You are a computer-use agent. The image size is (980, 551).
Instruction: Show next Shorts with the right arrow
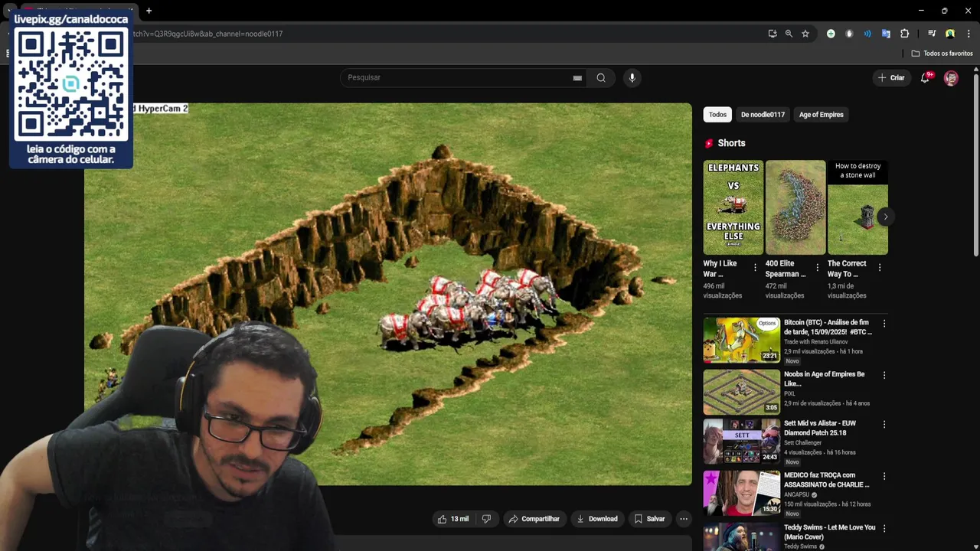point(885,217)
